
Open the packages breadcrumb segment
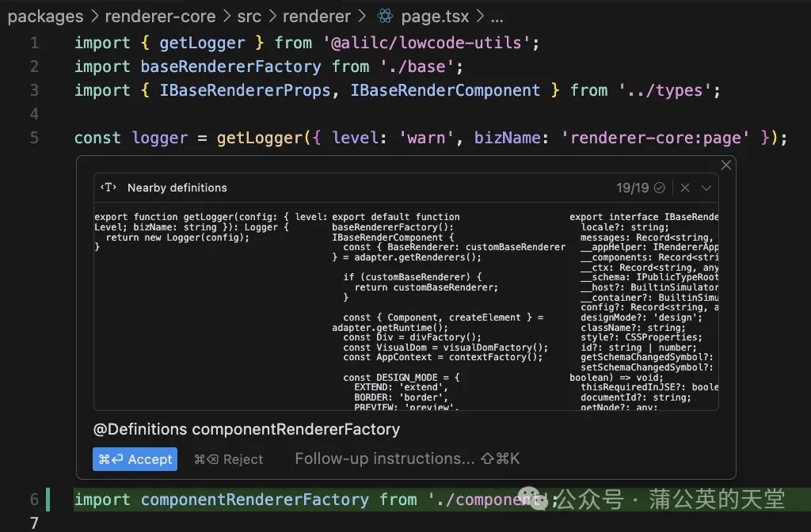(45, 17)
